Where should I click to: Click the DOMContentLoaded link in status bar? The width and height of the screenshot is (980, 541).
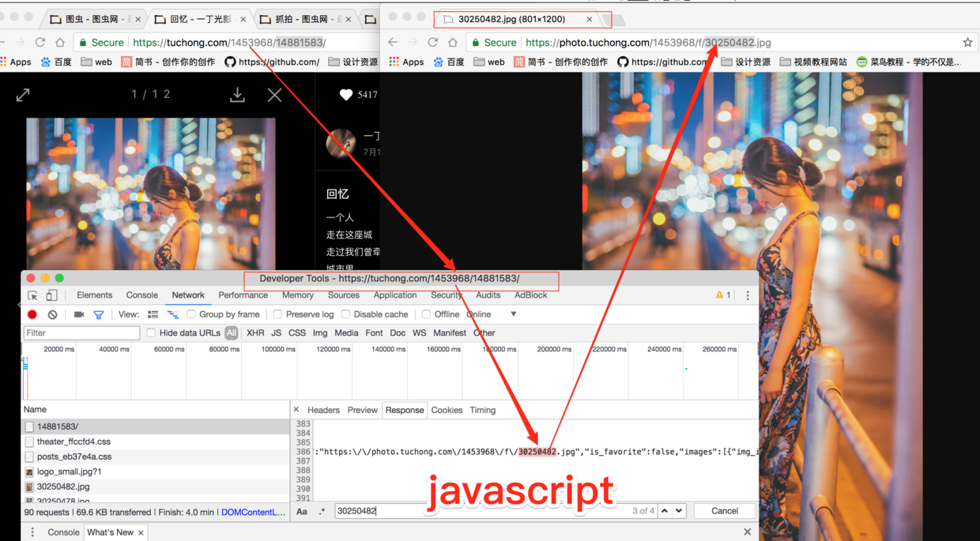[254, 513]
